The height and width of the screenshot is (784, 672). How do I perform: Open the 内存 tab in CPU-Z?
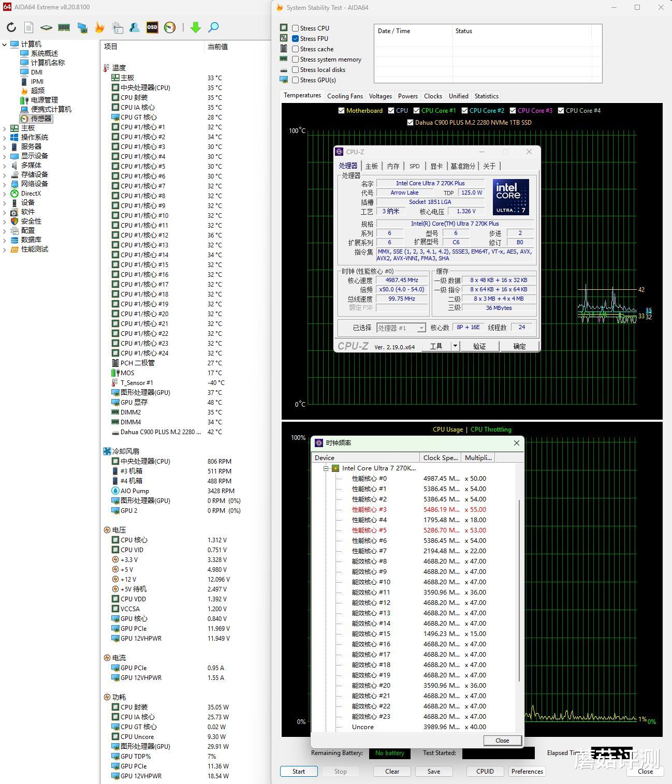pyautogui.click(x=393, y=166)
